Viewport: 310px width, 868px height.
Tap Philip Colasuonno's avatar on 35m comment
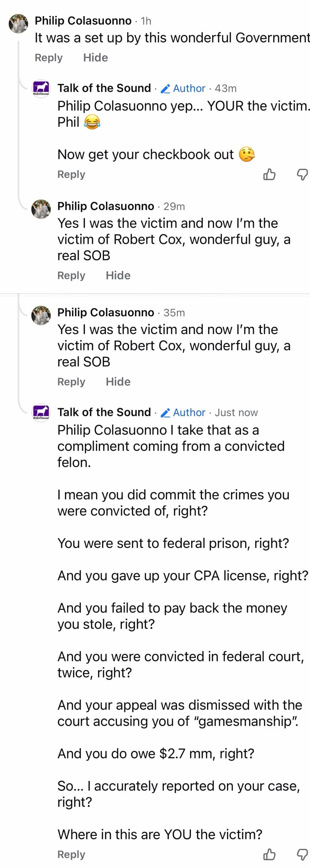(x=41, y=315)
